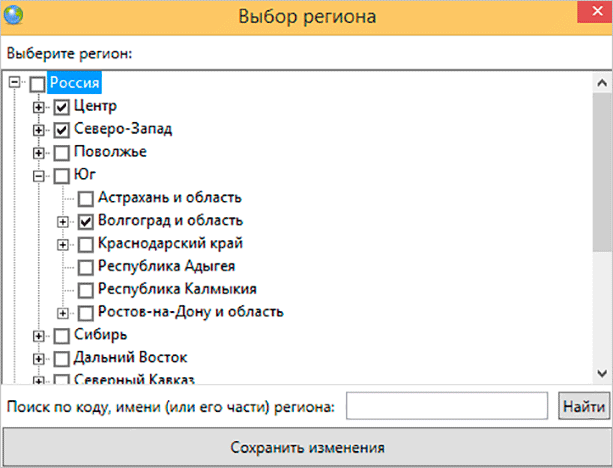Tick the Республика Калмыкия checkbox
Viewport: 613px width, 468px height.
click(86, 290)
